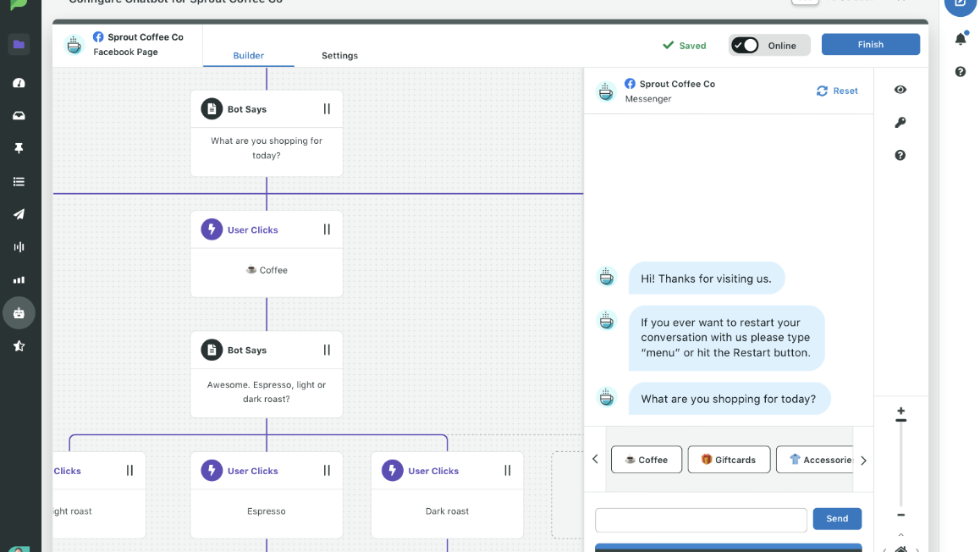980x552 pixels.
Task: Click the drag handle on Espresso node
Action: [x=327, y=471]
